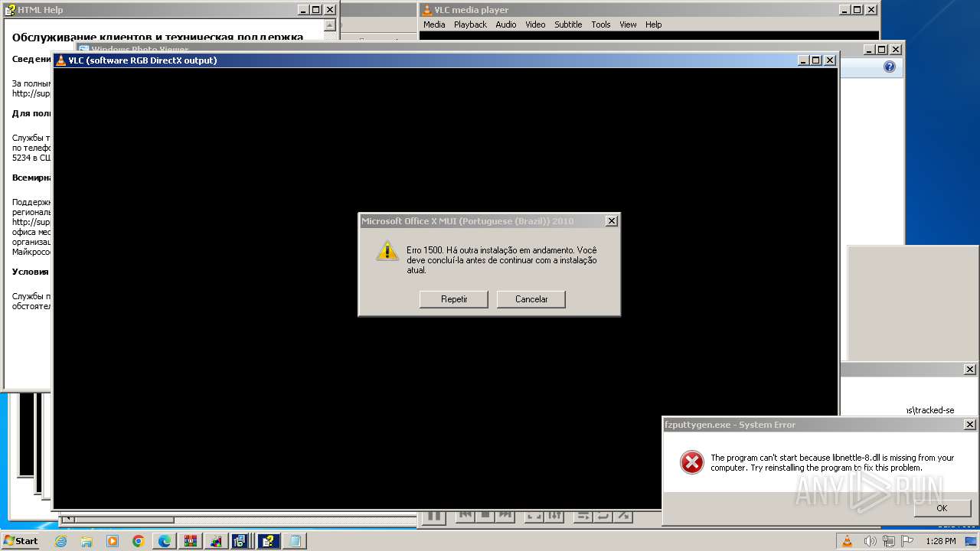Toggle the VLC playlist button
The height and width of the screenshot is (551, 980).
point(583,517)
